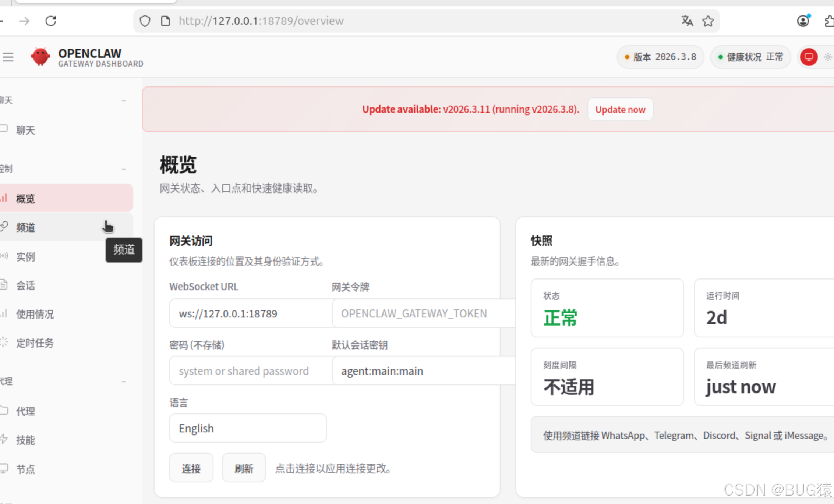Viewport: 834px width, 504px height.
Task: Open the 语言 English dropdown
Action: tap(248, 428)
